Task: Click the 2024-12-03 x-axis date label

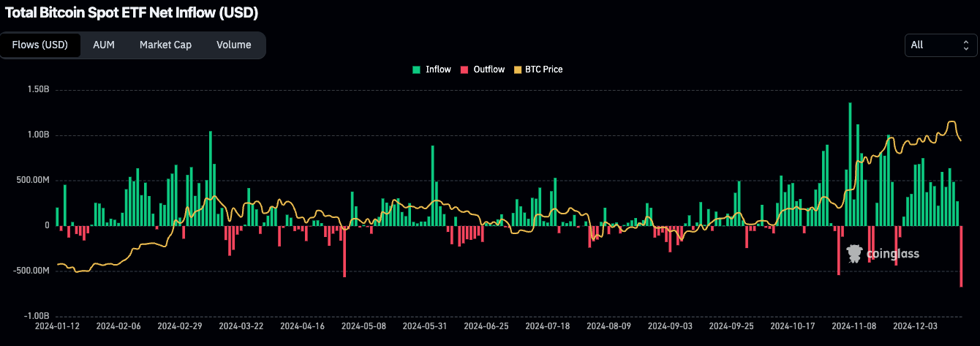Action: [x=916, y=325]
